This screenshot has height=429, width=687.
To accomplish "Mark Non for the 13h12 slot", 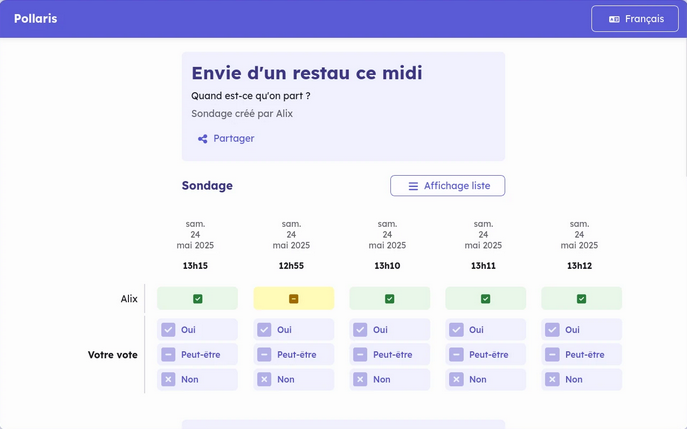I will coord(582,380).
